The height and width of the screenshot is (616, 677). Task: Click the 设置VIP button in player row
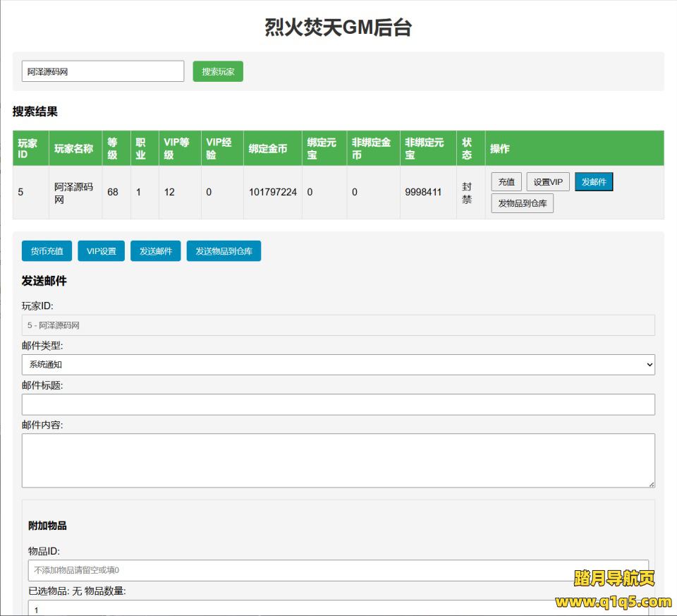click(x=548, y=182)
